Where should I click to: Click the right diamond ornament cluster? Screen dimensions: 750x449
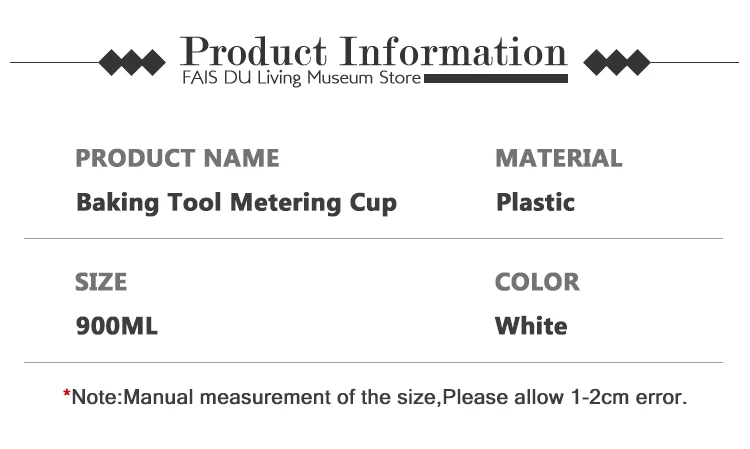tap(616, 62)
